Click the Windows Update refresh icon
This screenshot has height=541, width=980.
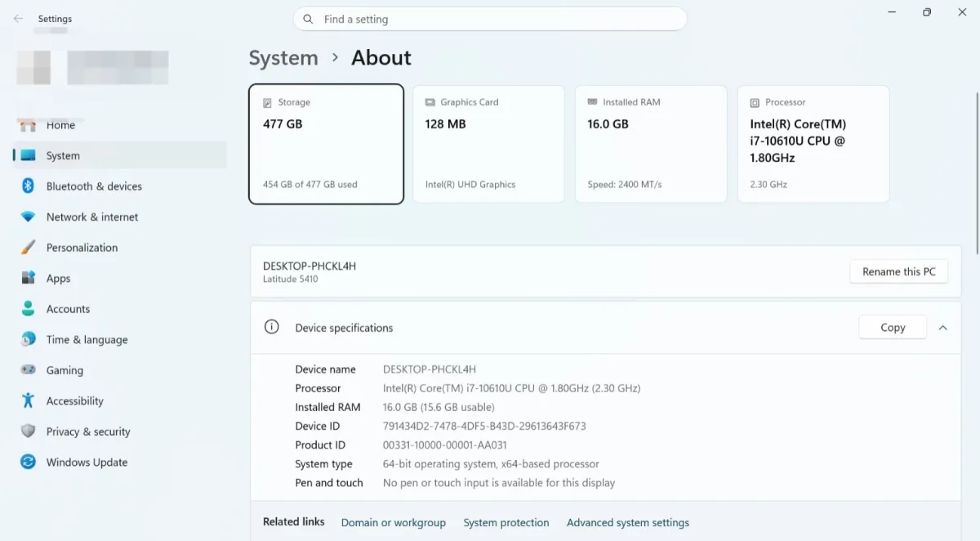coord(28,462)
